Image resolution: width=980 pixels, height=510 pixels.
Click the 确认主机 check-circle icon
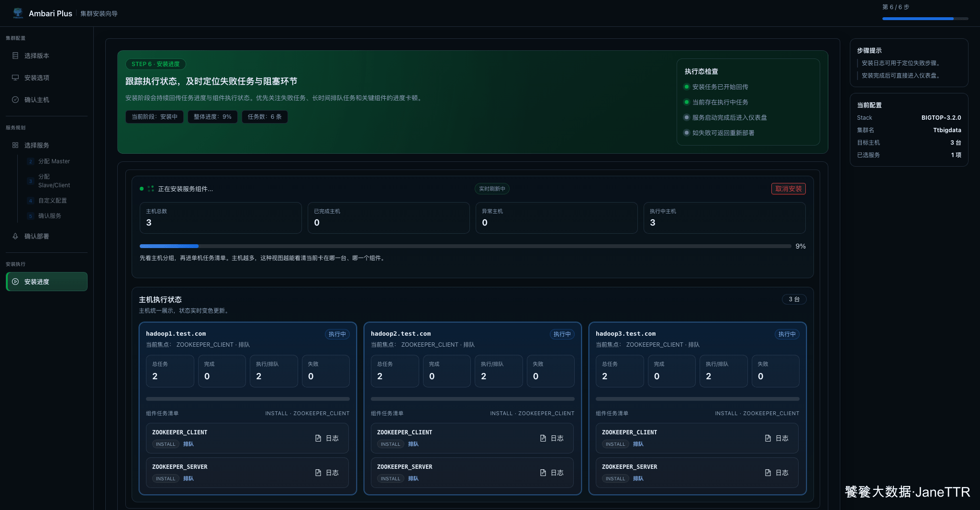[15, 100]
